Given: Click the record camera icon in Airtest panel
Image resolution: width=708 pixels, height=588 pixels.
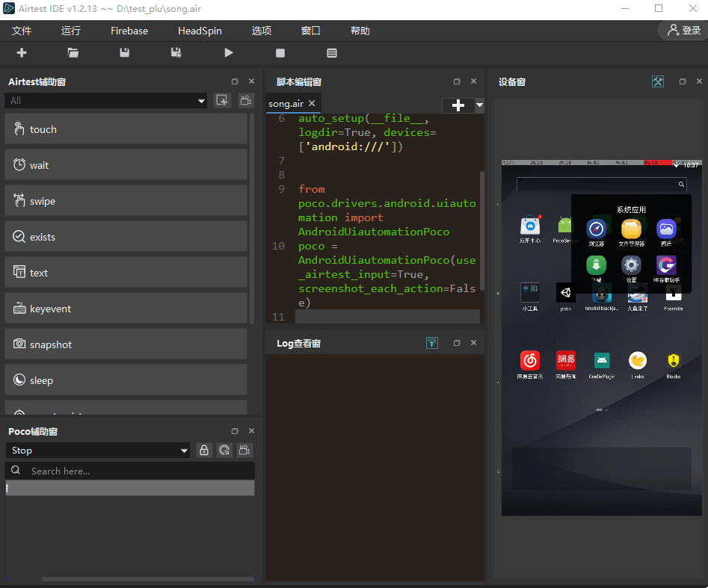Looking at the screenshot, I should [x=246, y=100].
